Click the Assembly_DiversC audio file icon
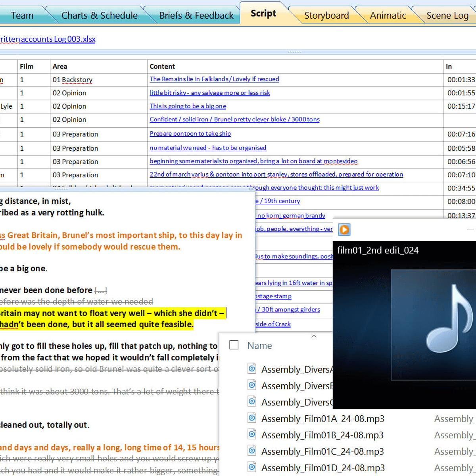Screen dimensions: 476x476 251,402
